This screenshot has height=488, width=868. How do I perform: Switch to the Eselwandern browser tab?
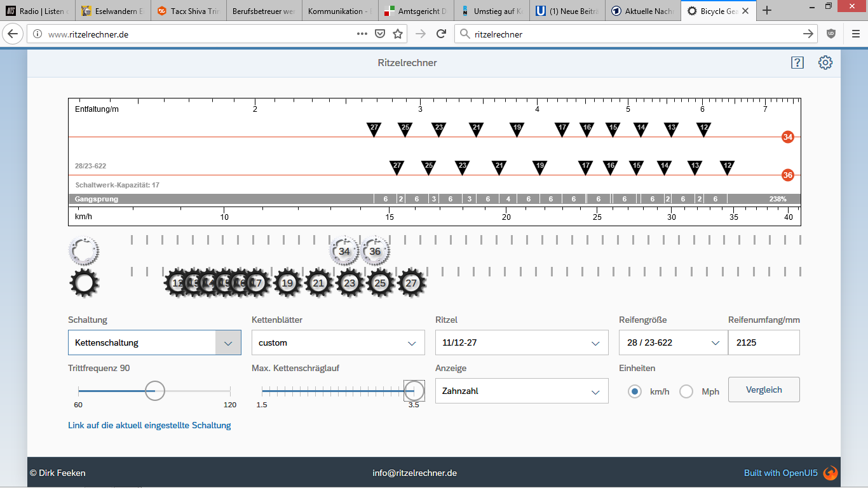coord(112,11)
